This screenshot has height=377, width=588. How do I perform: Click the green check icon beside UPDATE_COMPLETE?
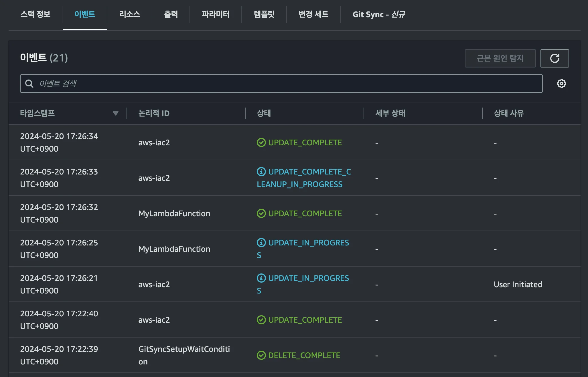click(261, 142)
